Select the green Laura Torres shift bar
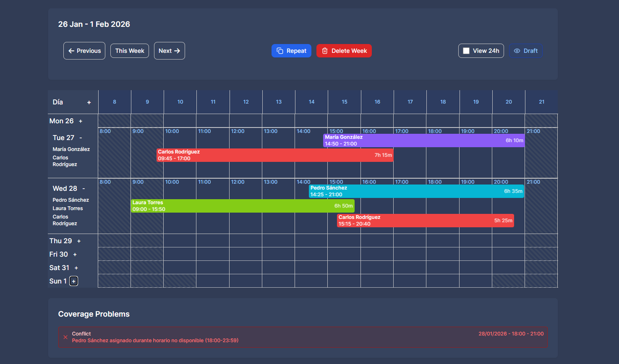Viewport: 619px width, 364px height. (x=243, y=205)
